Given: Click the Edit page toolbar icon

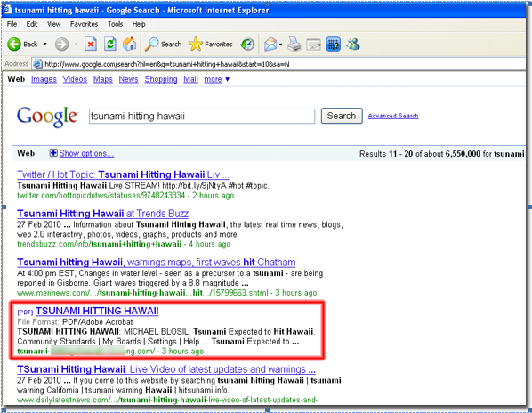Looking at the screenshot, I should point(313,45).
